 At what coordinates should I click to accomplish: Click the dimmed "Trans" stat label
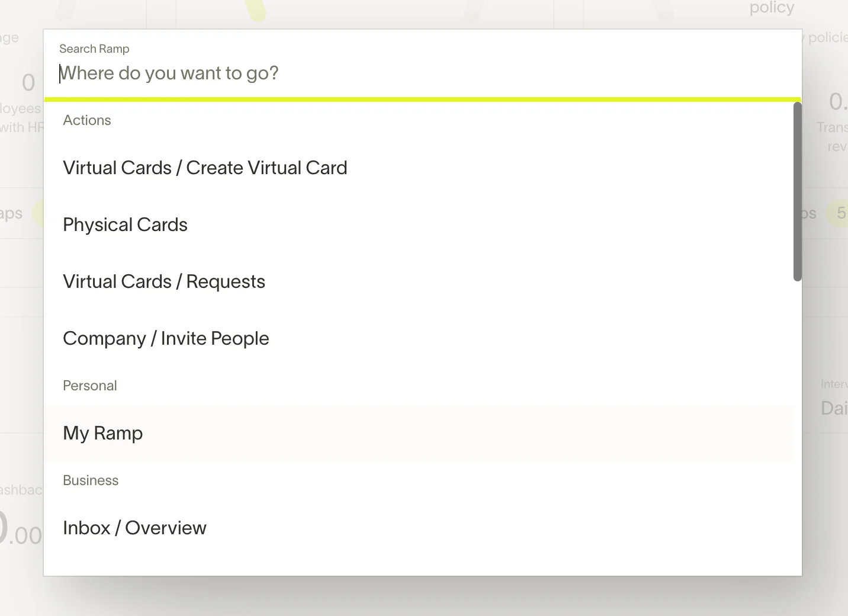click(x=831, y=127)
